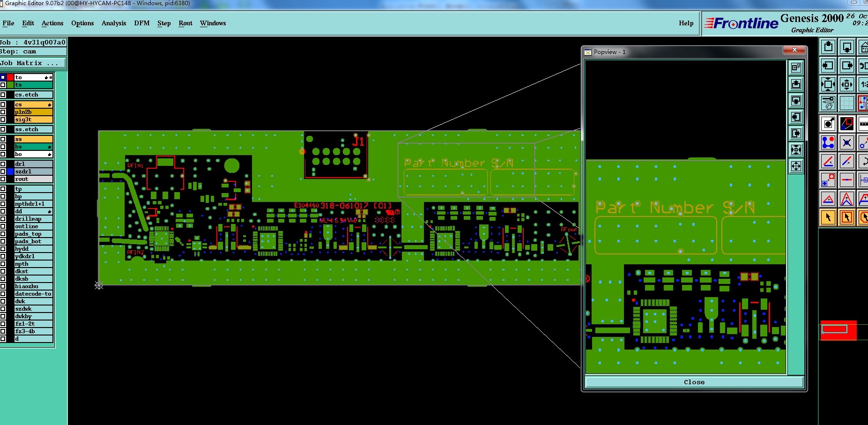
Task: Click the snap-to-intersection cross icon
Action: 847,142
